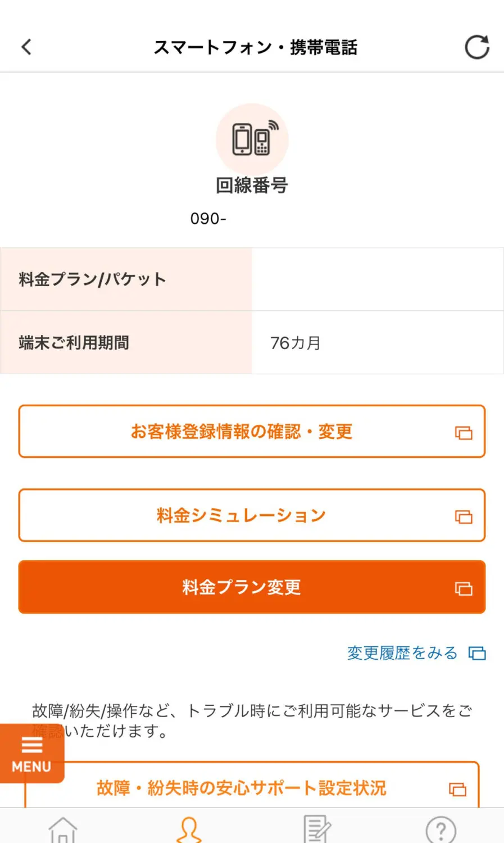Click new-window icon on 料金シミュレーション button
504x843 pixels.
(464, 516)
